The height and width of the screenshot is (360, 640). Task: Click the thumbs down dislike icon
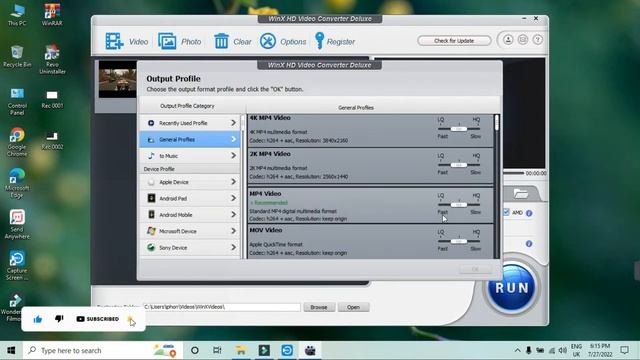[x=59, y=318]
